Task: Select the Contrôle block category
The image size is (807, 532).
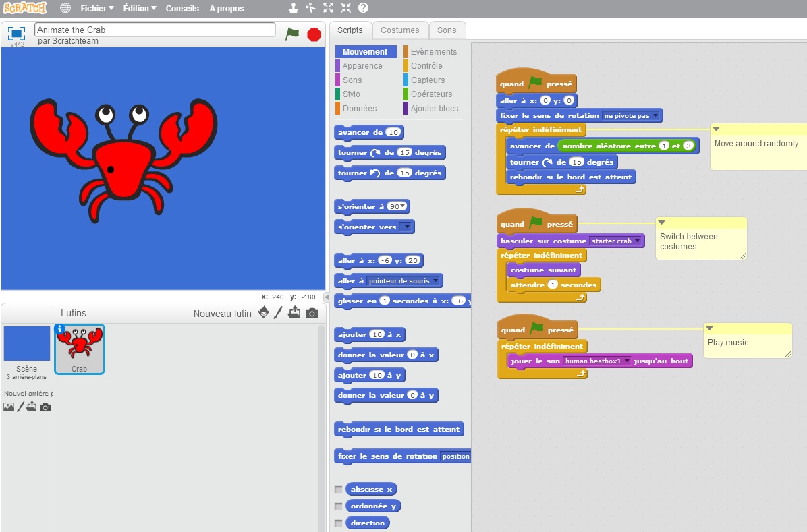Action: [x=426, y=66]
